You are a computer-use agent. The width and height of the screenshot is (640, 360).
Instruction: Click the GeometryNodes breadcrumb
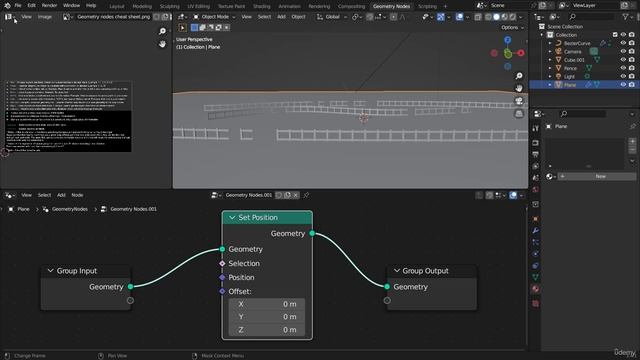coord(70,209)
